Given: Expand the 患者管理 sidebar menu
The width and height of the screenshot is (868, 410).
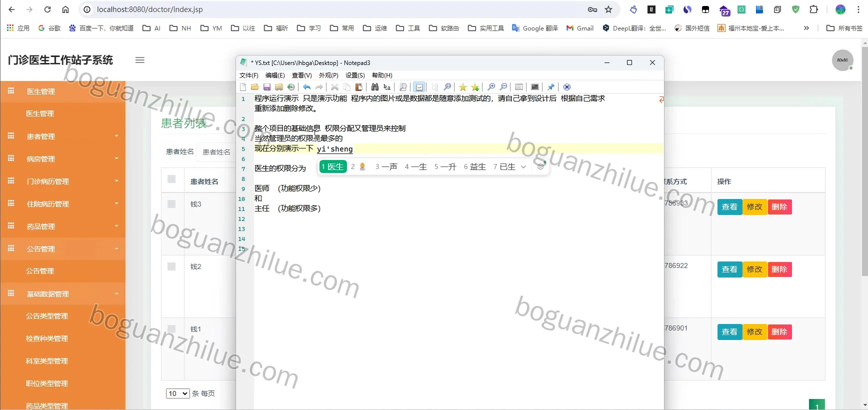Looking at the screenshot, I should point(62,136).
